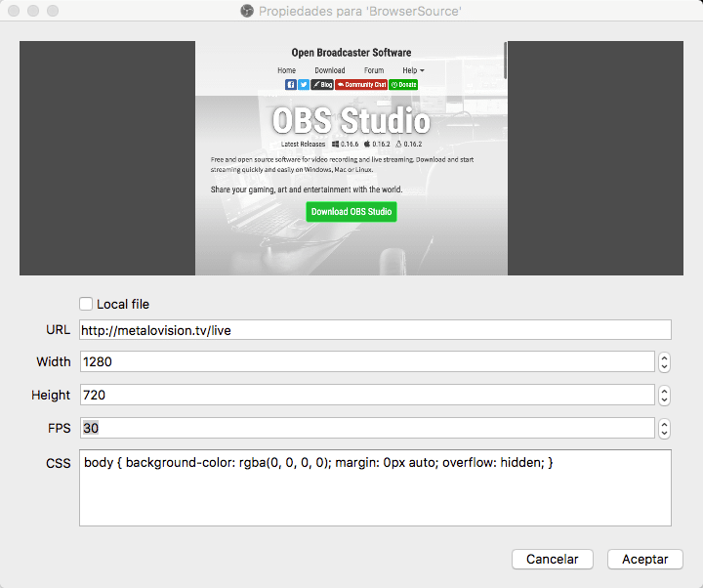The height and width of the screenshot is (588, 703).
Task: Expand Help dropdown in preview navigation
Action: click(x=413, y=70)
